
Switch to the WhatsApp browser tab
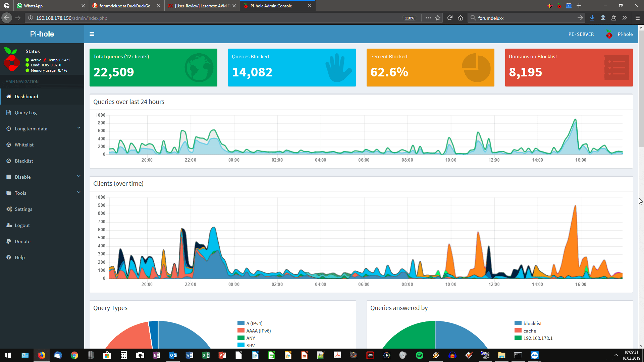pos(51,6)
